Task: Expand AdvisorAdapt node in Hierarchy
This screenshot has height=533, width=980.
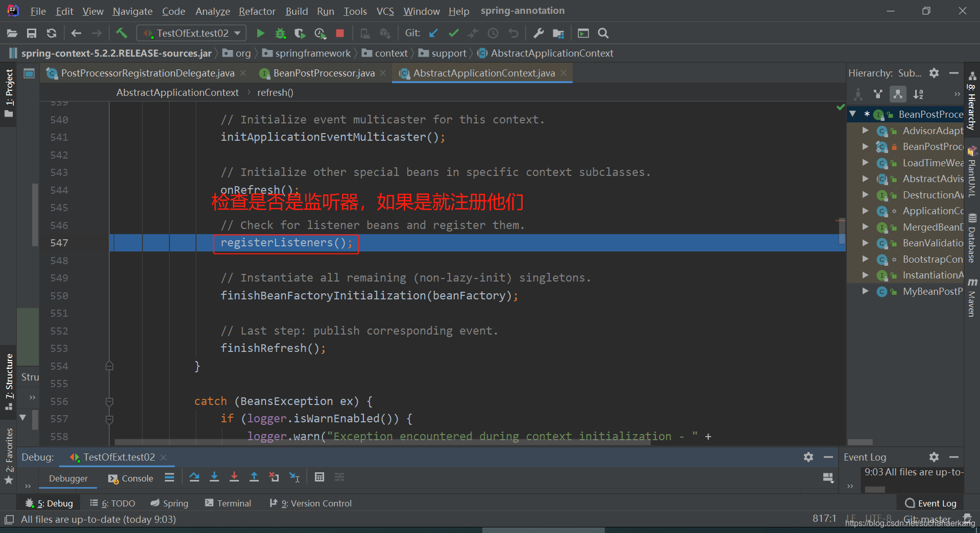Action: pos(865,131)
